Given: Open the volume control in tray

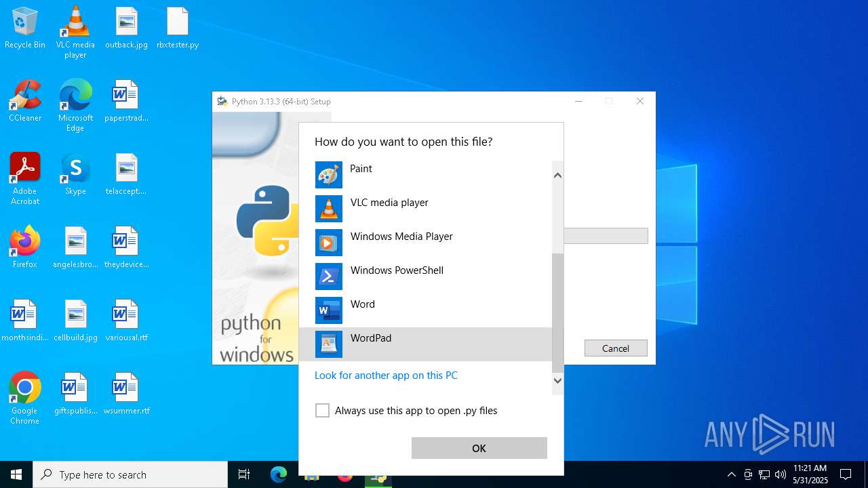Looking at the screenshot, I should pyautogui.click(x=781, y=474).
